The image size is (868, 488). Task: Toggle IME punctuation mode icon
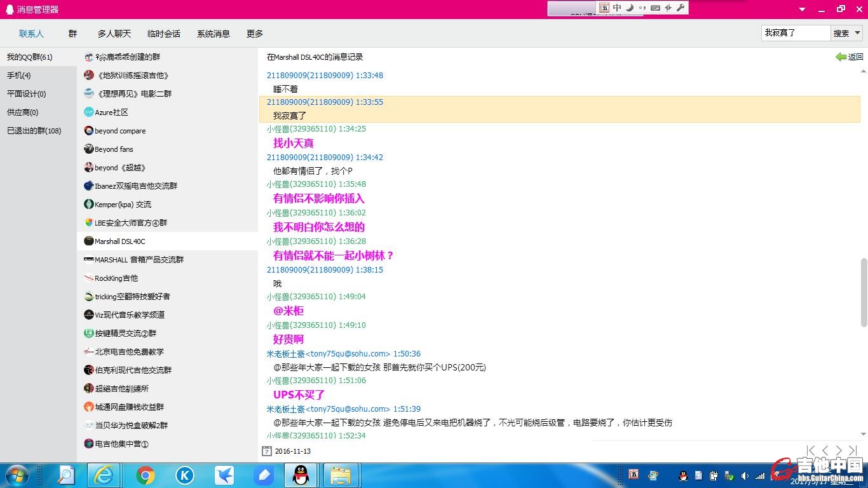point(642,8)
